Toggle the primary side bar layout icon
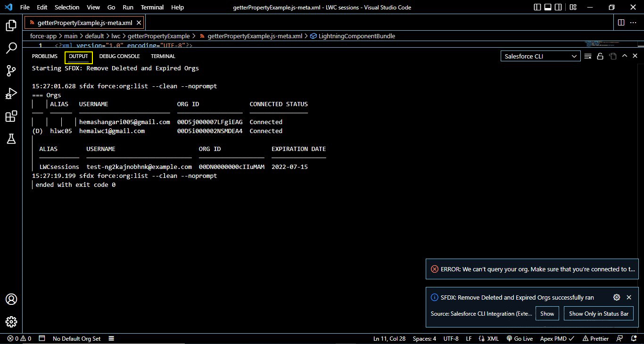This screenshot has height=344, width=644. pos(537,8)
